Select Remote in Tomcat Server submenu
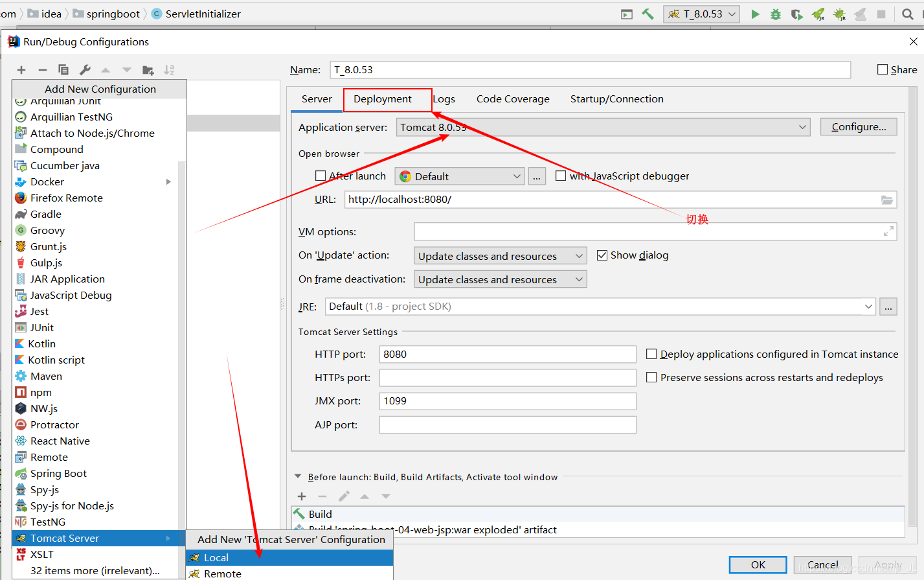 point(289,574)
